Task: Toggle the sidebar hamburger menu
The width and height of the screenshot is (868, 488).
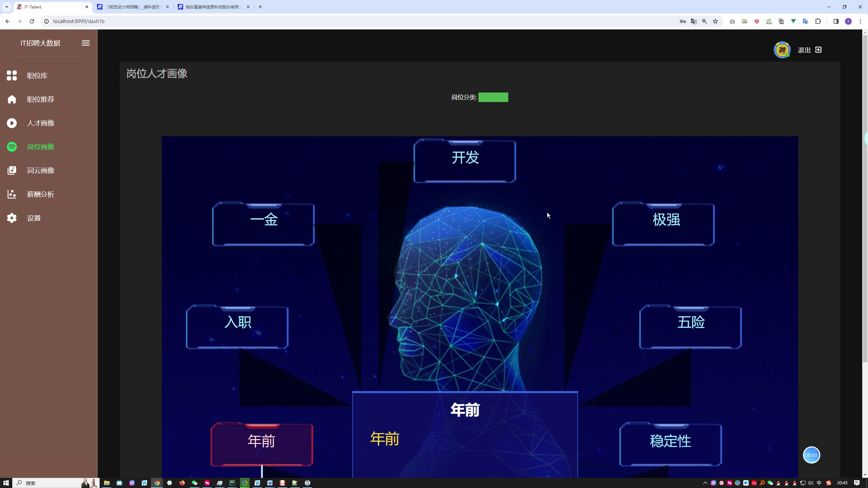Action: [86, 43]
